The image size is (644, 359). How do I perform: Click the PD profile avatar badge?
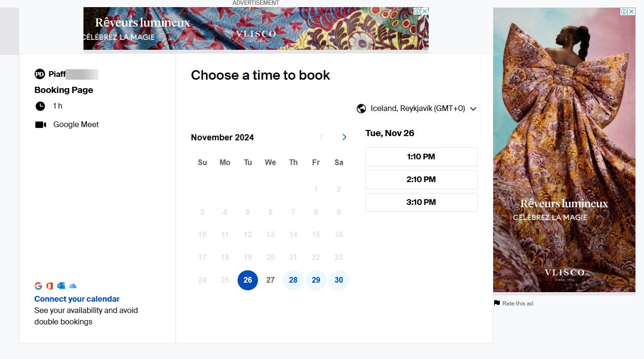click(40, 74)
